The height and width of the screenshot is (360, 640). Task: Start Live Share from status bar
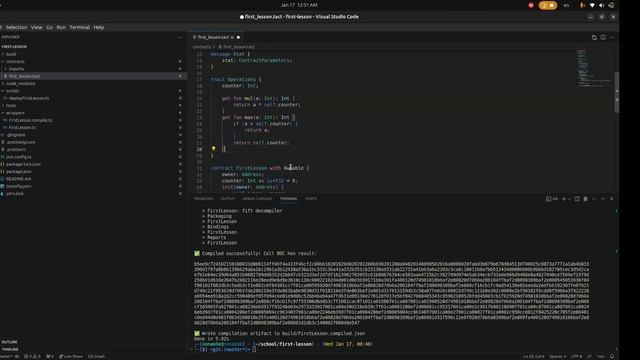(x=71, y=356)
